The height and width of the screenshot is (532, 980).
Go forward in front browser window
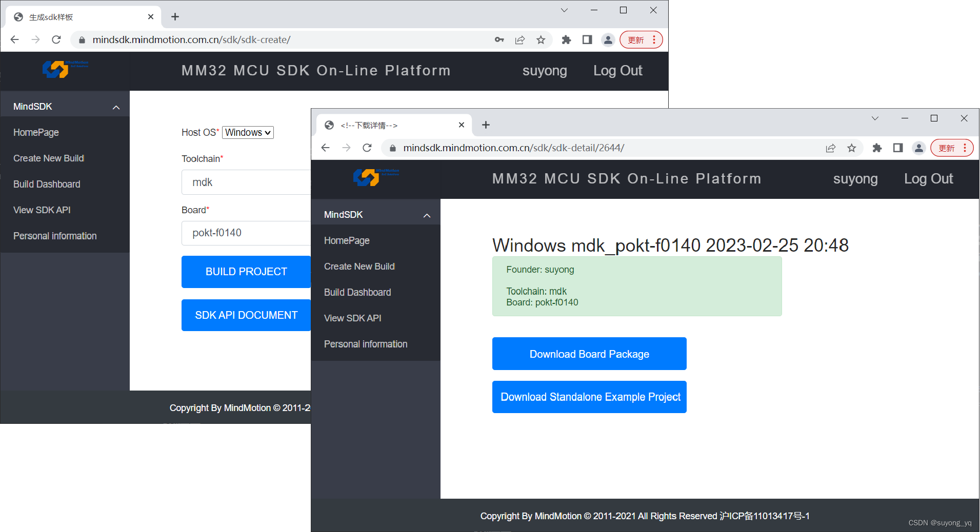pos(346,148)
